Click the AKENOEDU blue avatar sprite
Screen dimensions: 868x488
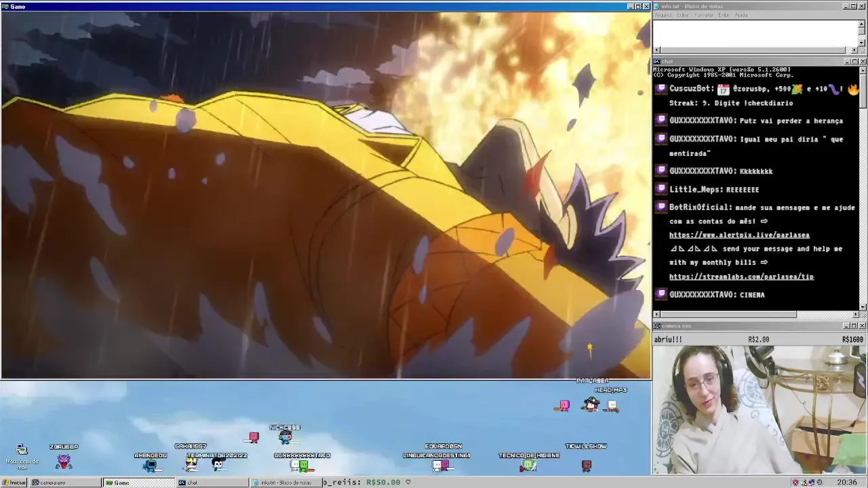click(151, 465)
